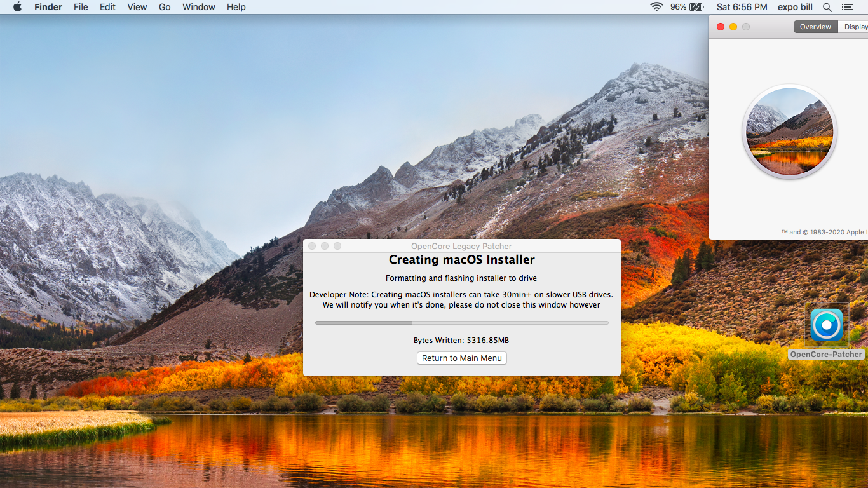Close the About This Mac window
The width and height of the screenshot is (868, 488).
[x=721, y=27]
